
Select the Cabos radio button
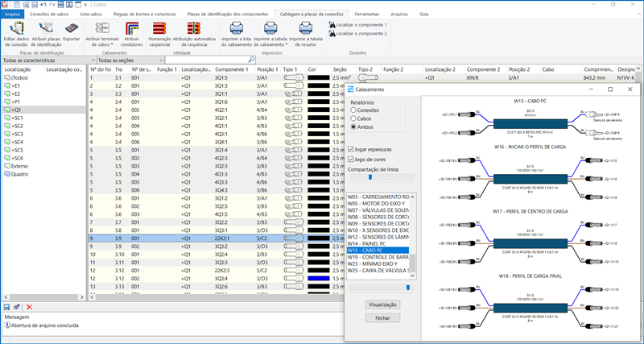click(355, 118)
